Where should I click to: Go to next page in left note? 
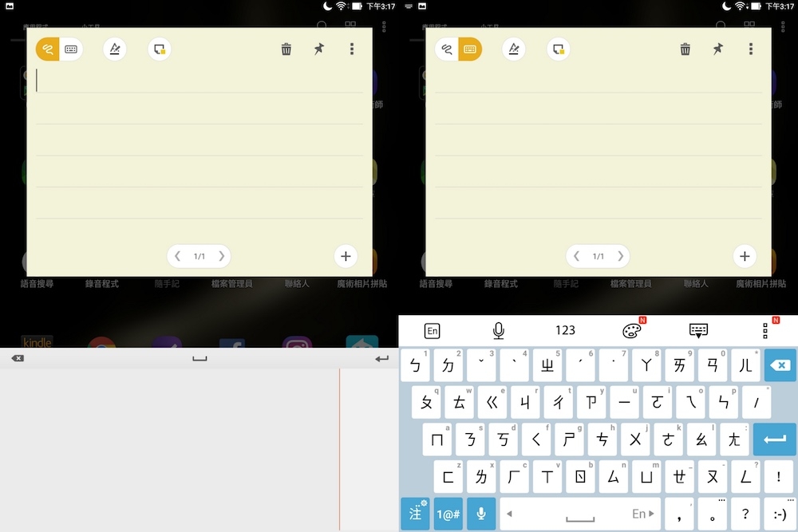(221, 256)
